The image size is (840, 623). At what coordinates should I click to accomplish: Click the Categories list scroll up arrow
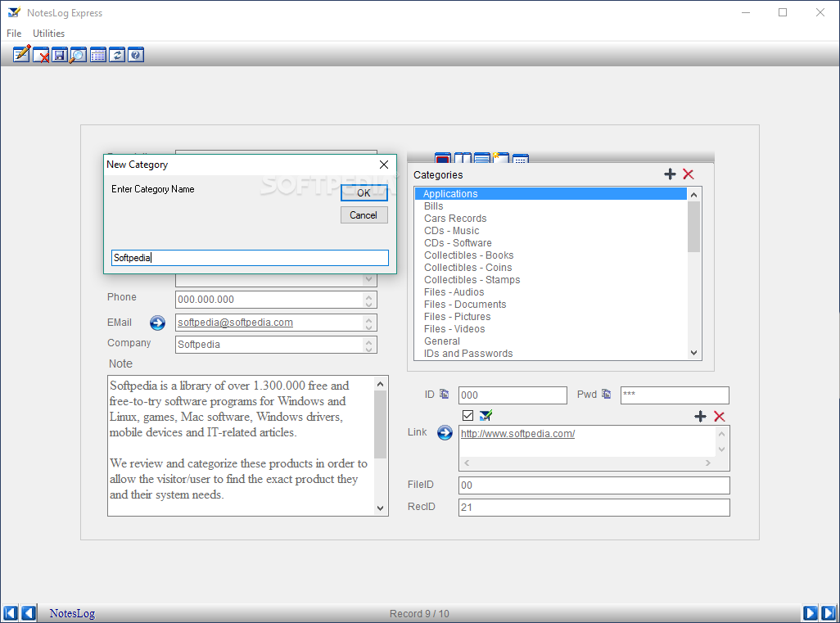point(693,195)
